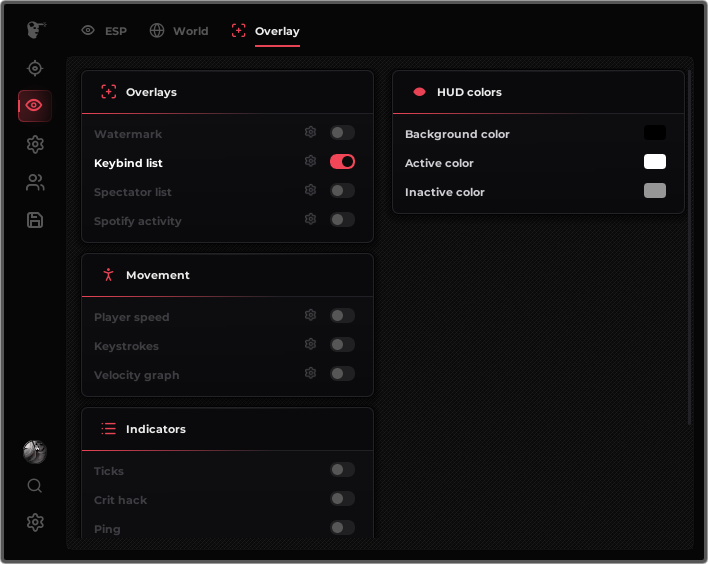Enable the Watermark toggle
Viewport: 708px width, 564px height.
click(x=342, y=133)
